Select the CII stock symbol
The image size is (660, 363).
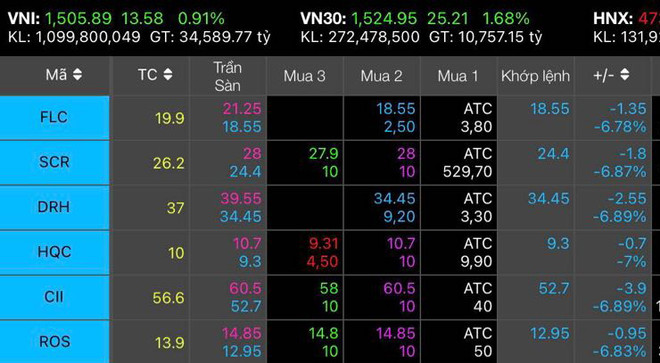[54, 297]
